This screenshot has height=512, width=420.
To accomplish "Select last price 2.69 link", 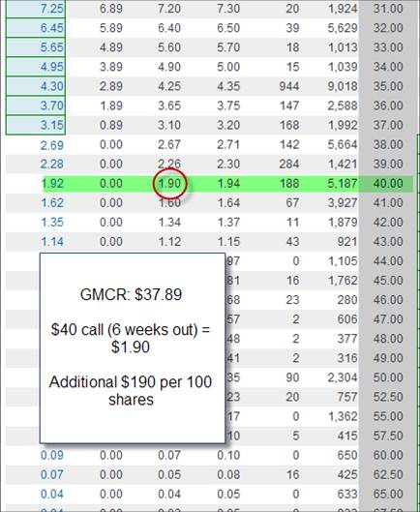I will tap(51, 144).
